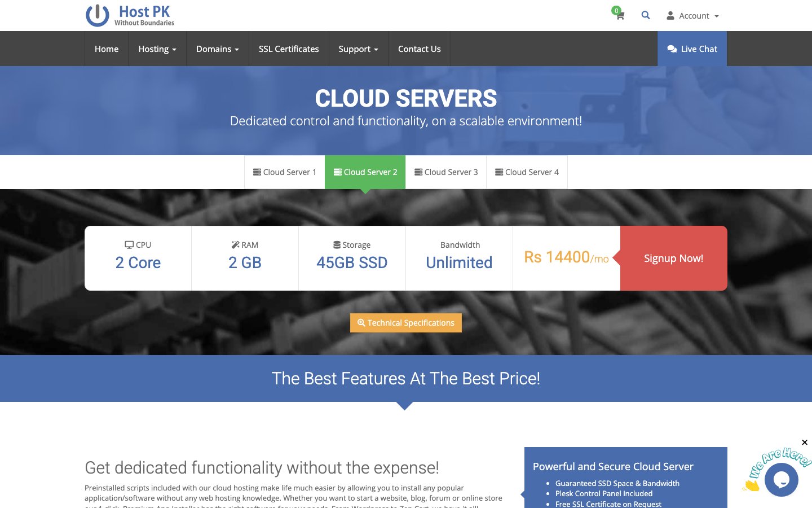Click 'Get dedicated functionality without the expense!' heading
Viewport: 812px width, 508px height.
262,468
